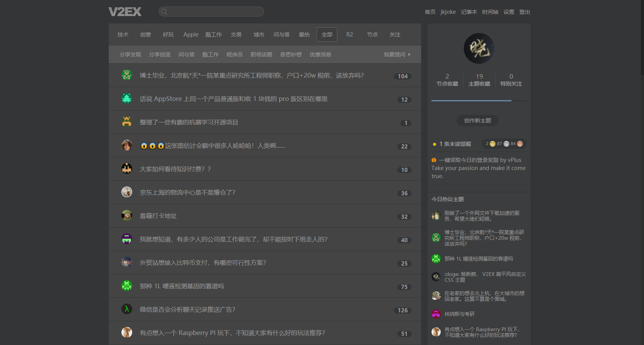Click the V2EX logo
The height and width of the screenshot is (345, 644).
(x=125, y=12)
